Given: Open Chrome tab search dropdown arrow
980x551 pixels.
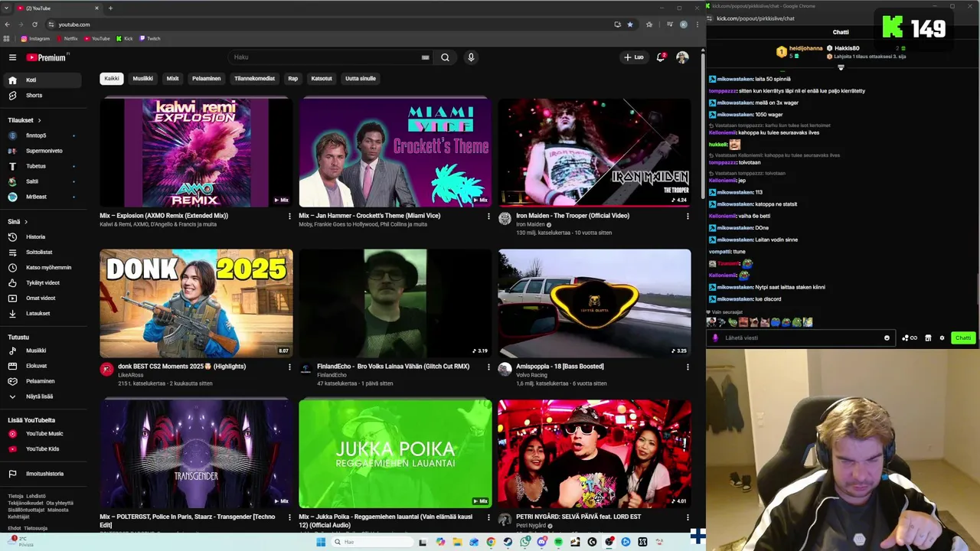Looking at the screenshot, I should point(7,8).
